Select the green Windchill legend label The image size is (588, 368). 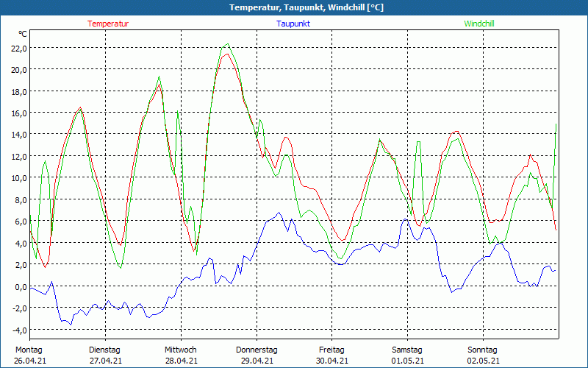(x=479, y=24)
